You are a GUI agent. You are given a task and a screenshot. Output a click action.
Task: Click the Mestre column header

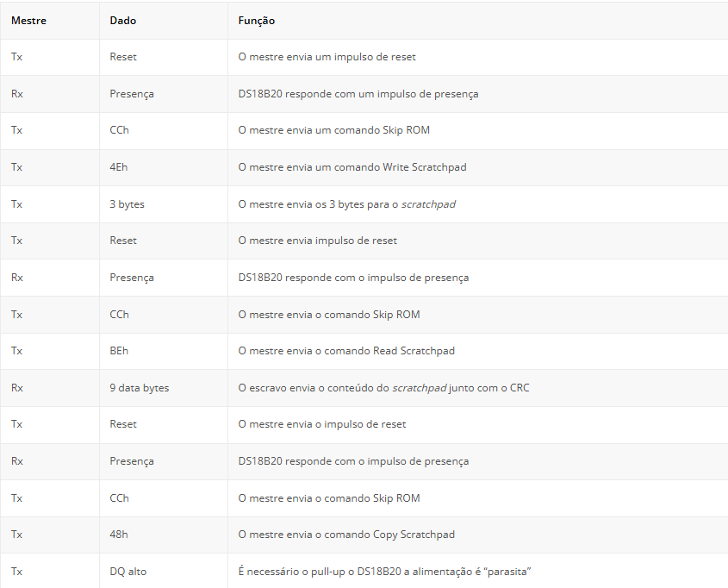[x=28, y=21]
